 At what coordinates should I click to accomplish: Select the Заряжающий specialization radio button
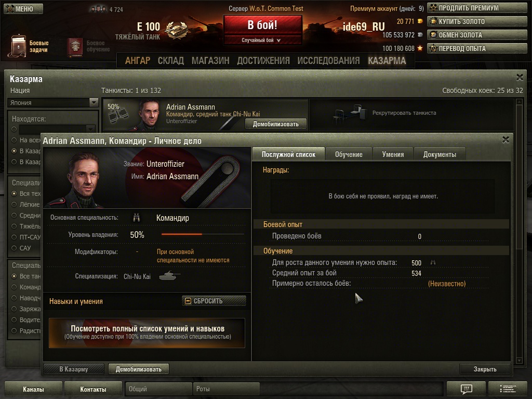tap(14, 309)
